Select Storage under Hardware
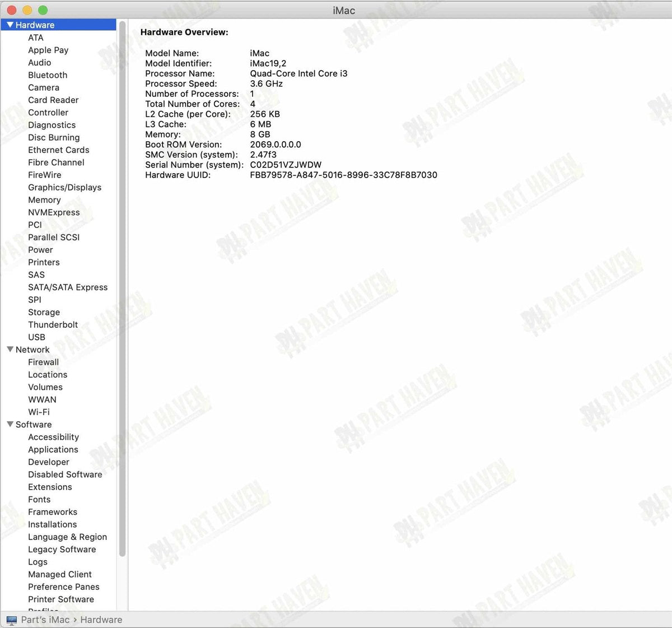 (44, 312)
